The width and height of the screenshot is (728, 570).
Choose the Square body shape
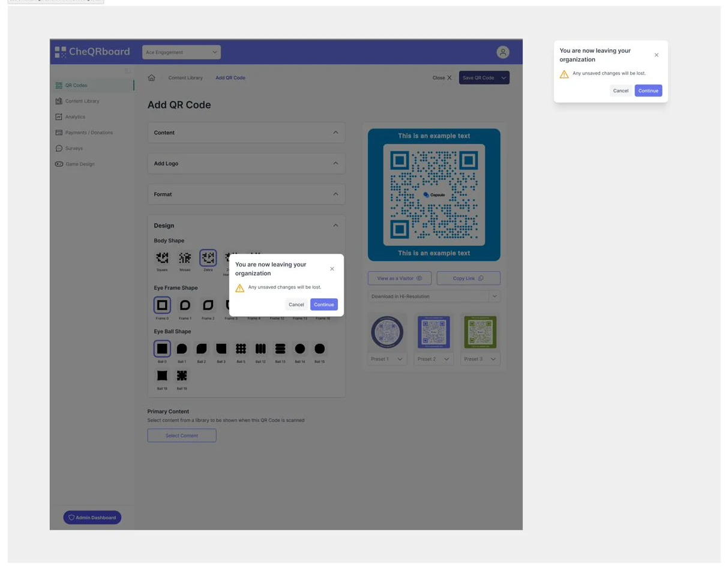pyautogui.click(x=162, y=258)
